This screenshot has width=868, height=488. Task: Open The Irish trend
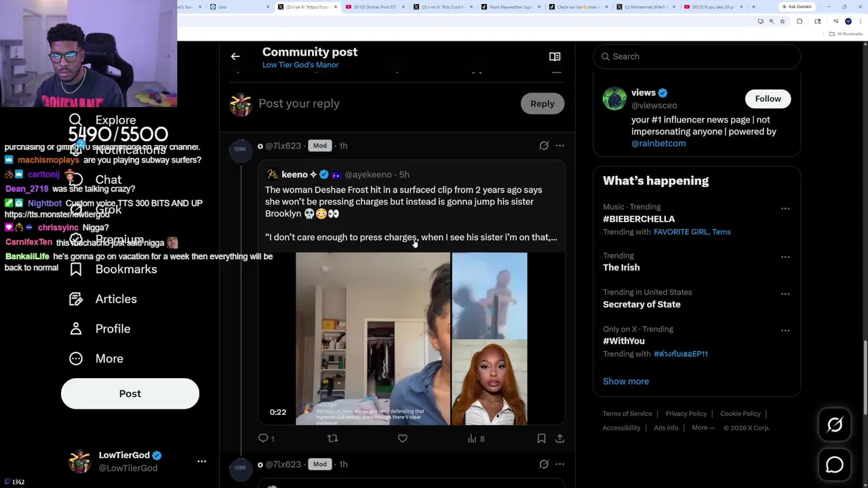click(x=621, y=268)
